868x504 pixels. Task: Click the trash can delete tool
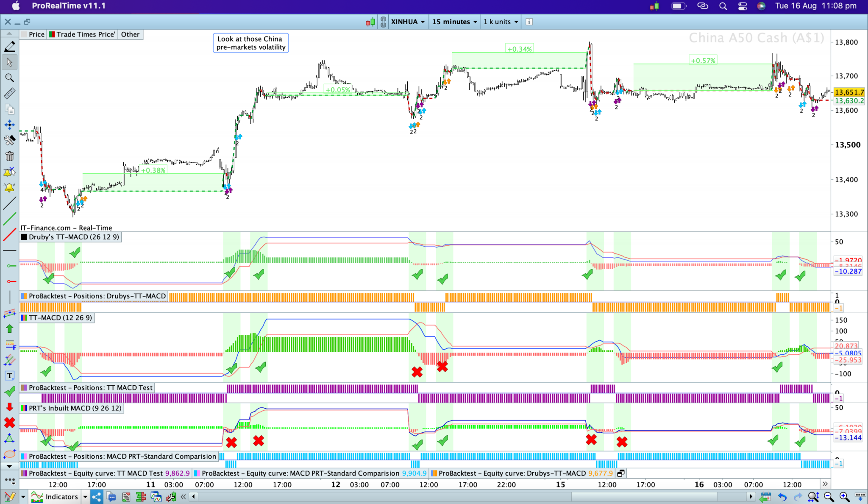(x=9, y=156)
